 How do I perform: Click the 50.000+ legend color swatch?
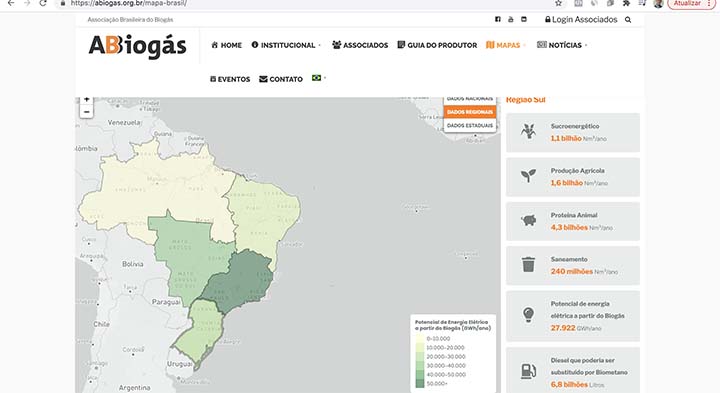coord(420,383)
